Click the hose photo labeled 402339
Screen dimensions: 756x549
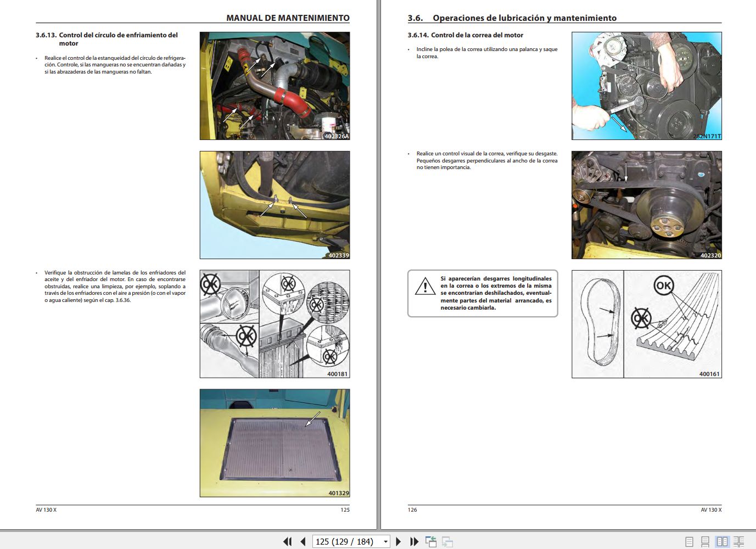[x=275, y=204]
